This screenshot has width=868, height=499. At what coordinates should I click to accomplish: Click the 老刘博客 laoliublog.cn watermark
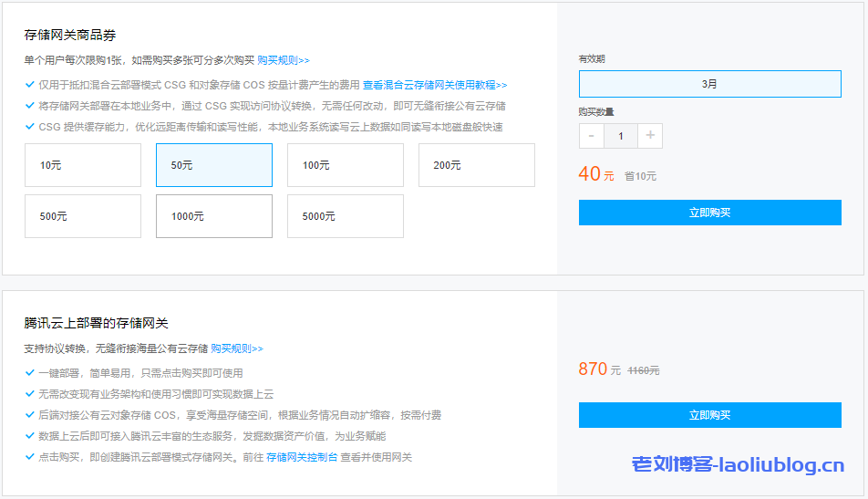738,466
